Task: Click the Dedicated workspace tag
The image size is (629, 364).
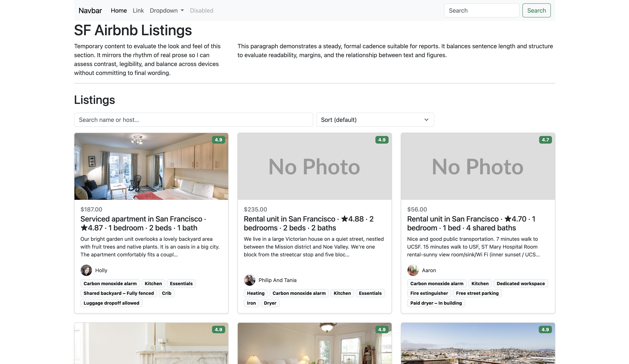Action: (x=521, y=283)
